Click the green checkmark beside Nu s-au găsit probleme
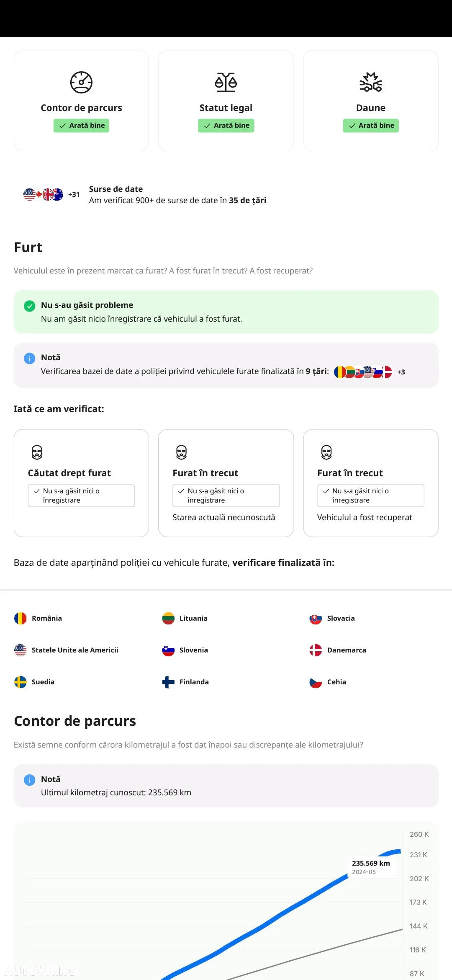This screenshot has width=452, height=980. [x=29, y=306]
